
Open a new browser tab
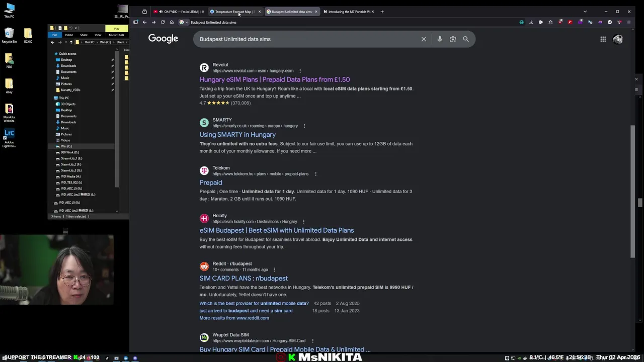tap(382, 12)
